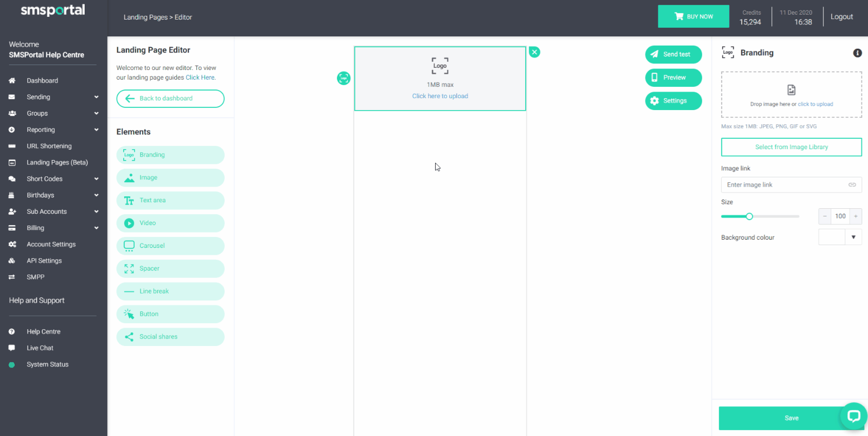Click the Sending envelope icon
The width and height of the screenshot is (868, 436).
[x=12, y=97]
